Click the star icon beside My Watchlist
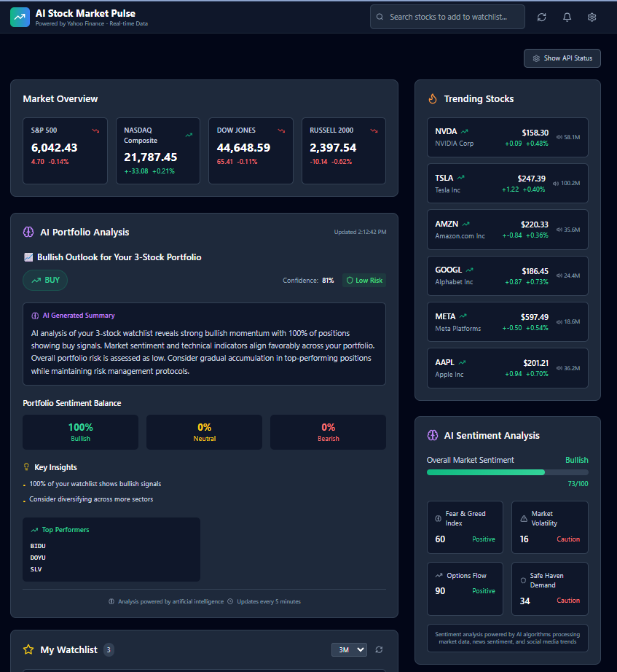This screenshot has height=672, width=617. [28, 649]
